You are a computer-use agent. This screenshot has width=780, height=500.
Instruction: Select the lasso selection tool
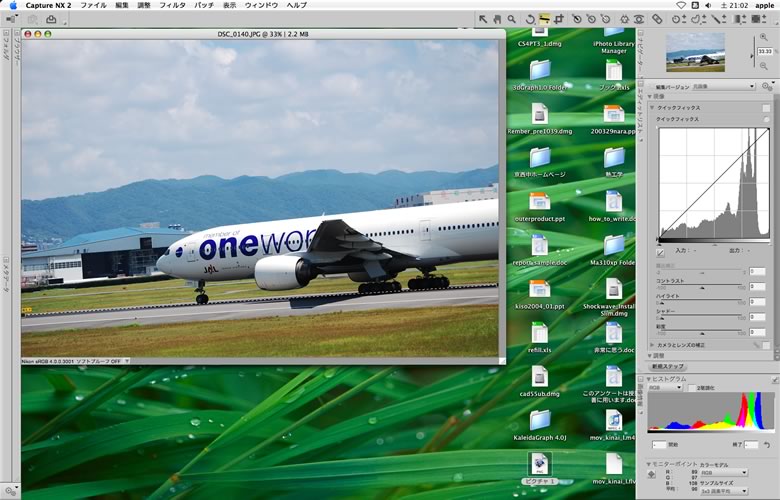click(698, 19)
